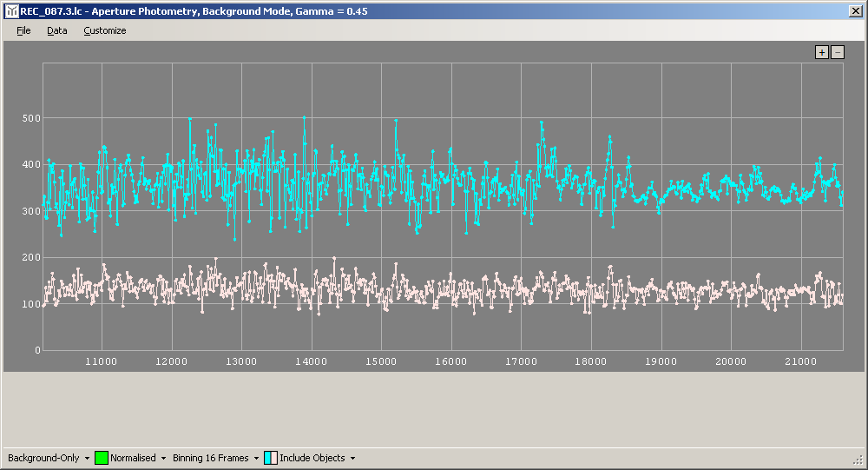
Task: Click x-axis label 11000
Action: pyautogui.click(x=102, y=361)
